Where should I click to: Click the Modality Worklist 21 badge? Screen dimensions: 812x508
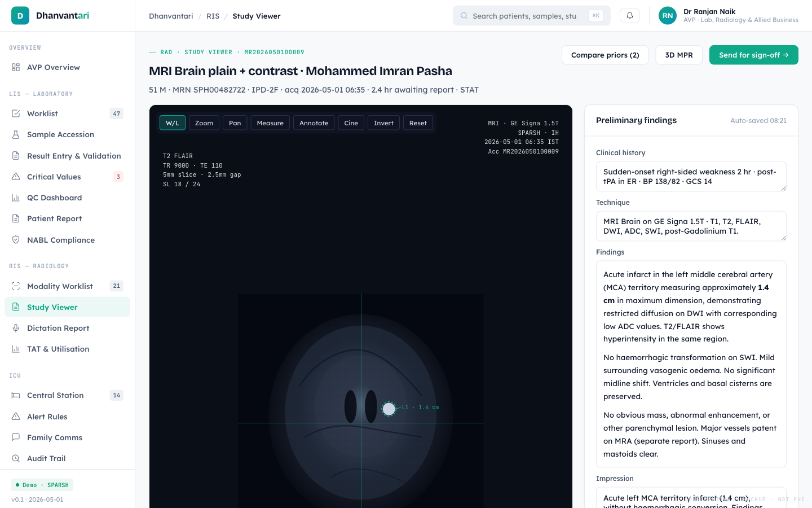[x=117, y=286]
